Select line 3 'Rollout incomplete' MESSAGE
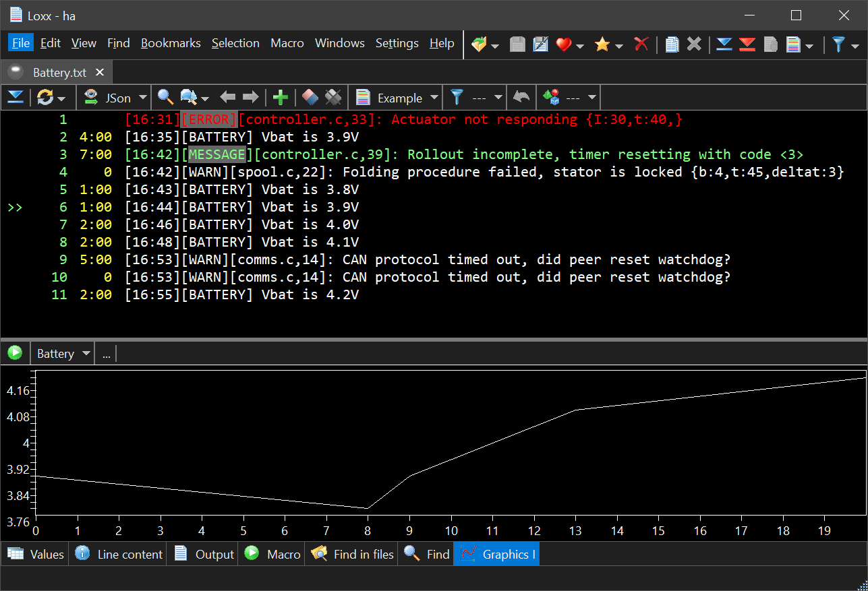 [464, 154]
